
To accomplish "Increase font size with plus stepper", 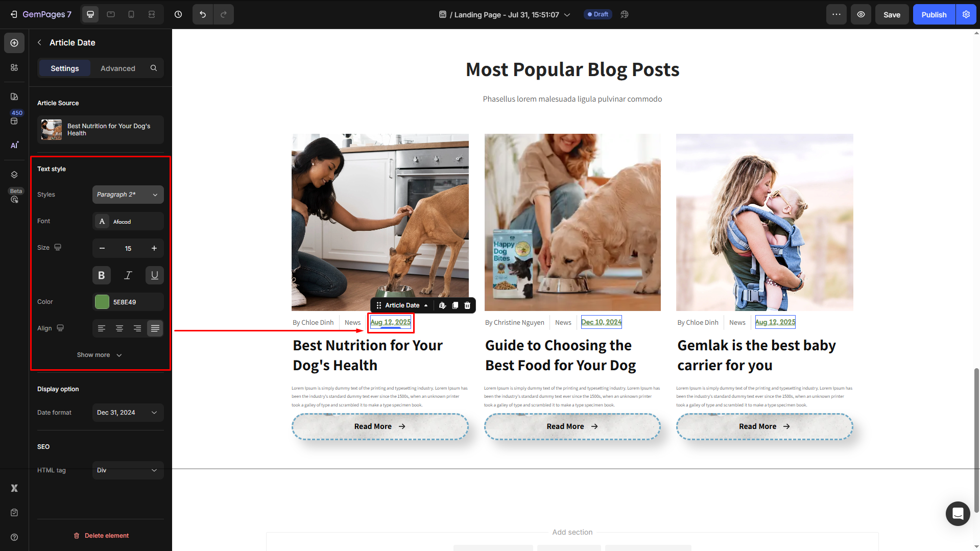I will (154, 248).
